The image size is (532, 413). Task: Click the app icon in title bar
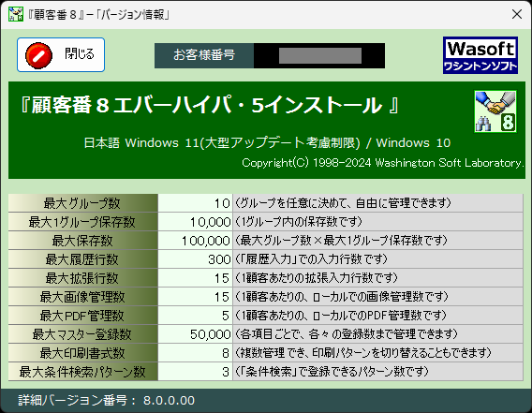pyautogui.click(x=16, y=14)
